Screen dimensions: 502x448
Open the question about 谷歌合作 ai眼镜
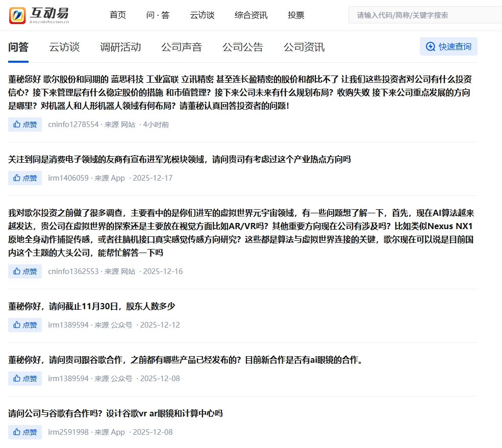tap(187, 360)
